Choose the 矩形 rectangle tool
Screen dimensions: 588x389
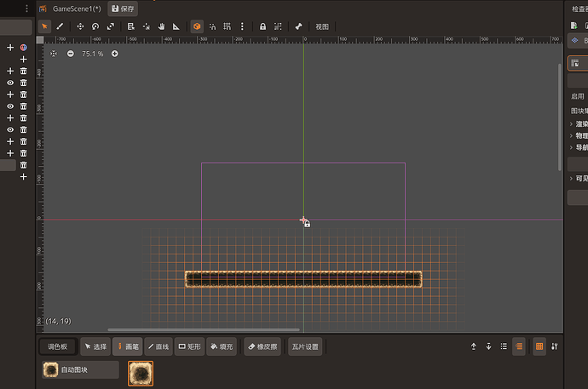[189, 346]
